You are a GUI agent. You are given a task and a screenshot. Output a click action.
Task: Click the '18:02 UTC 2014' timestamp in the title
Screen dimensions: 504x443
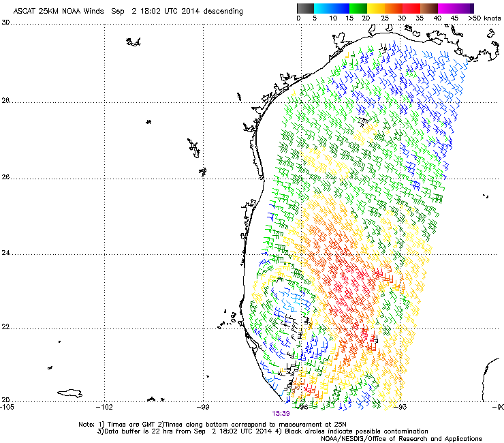point(170,11)
